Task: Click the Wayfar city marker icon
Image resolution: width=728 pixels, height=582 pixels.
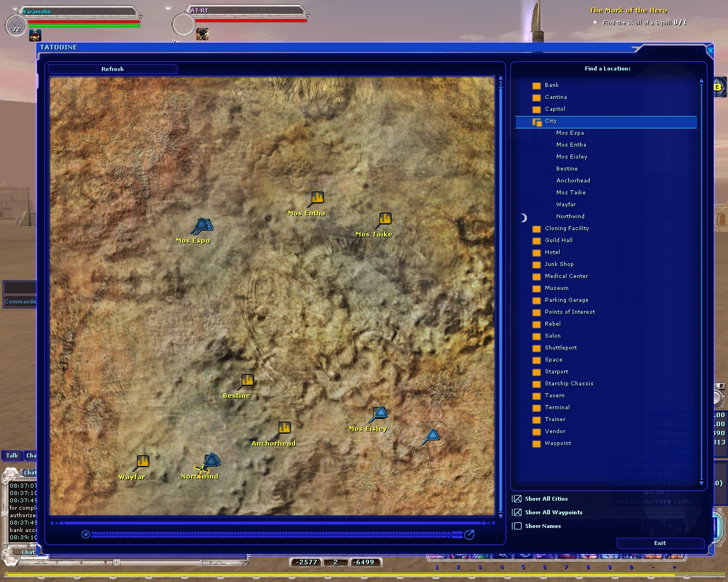Action: tap(143, 461)
